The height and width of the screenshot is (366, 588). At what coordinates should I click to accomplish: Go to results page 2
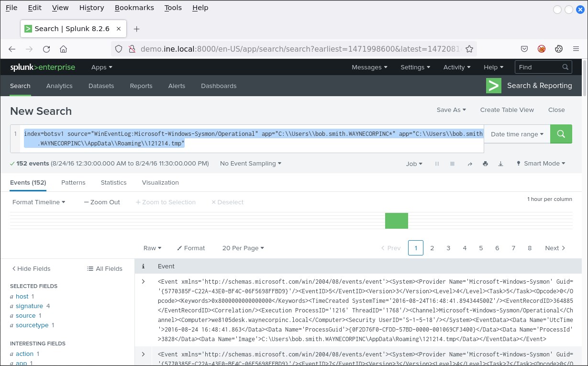pos(432,248)
